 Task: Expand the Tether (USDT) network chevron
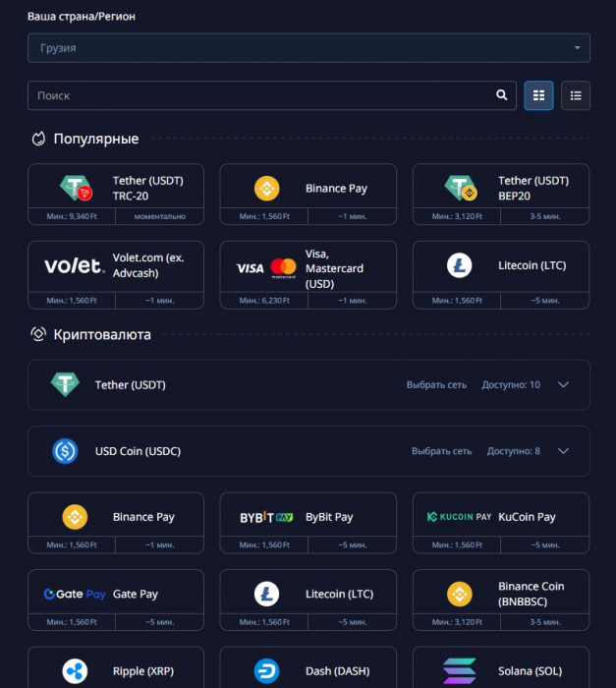[x=563, y=385]
